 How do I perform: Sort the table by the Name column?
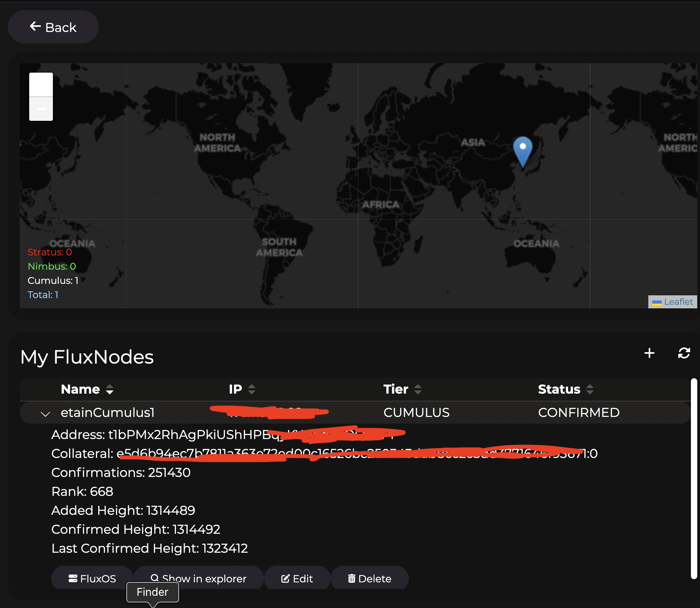pyautogui.click(x=87, y=389)
